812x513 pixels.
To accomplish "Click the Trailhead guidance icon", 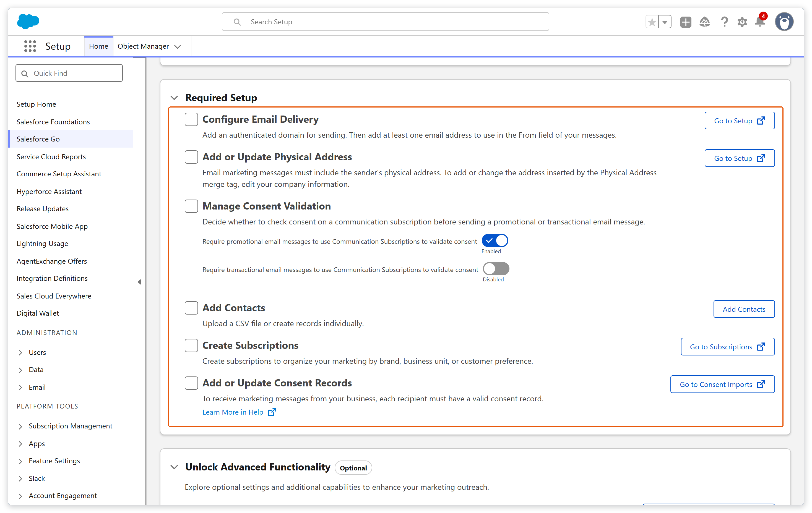I will point(705,22).
